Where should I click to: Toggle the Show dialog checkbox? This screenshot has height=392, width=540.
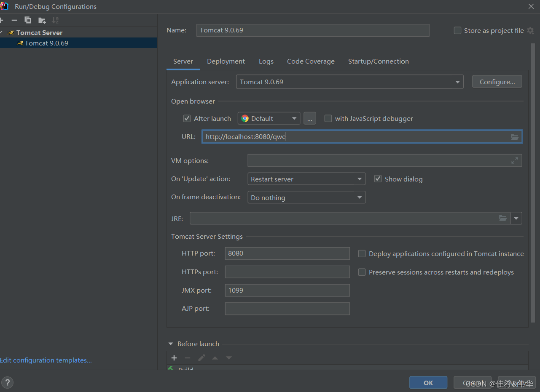coord(378,179)
